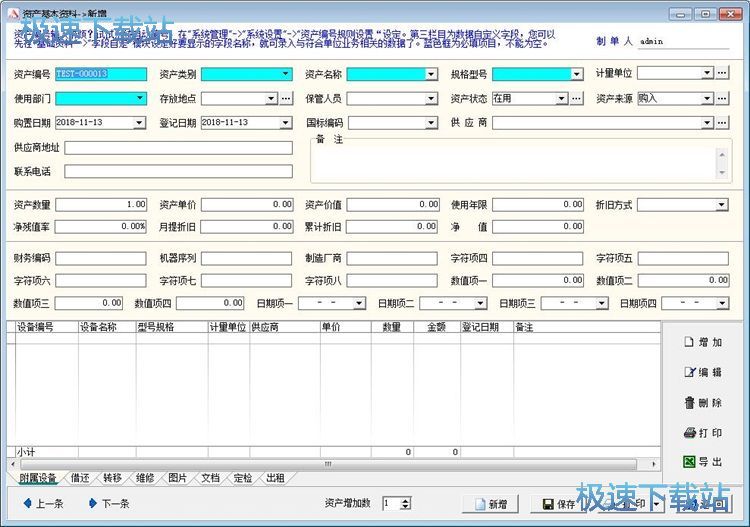Switch to the 维修 tab
The width and height of the screenshot is (750, 527).
pyautogui.click(x=145, y=478)
